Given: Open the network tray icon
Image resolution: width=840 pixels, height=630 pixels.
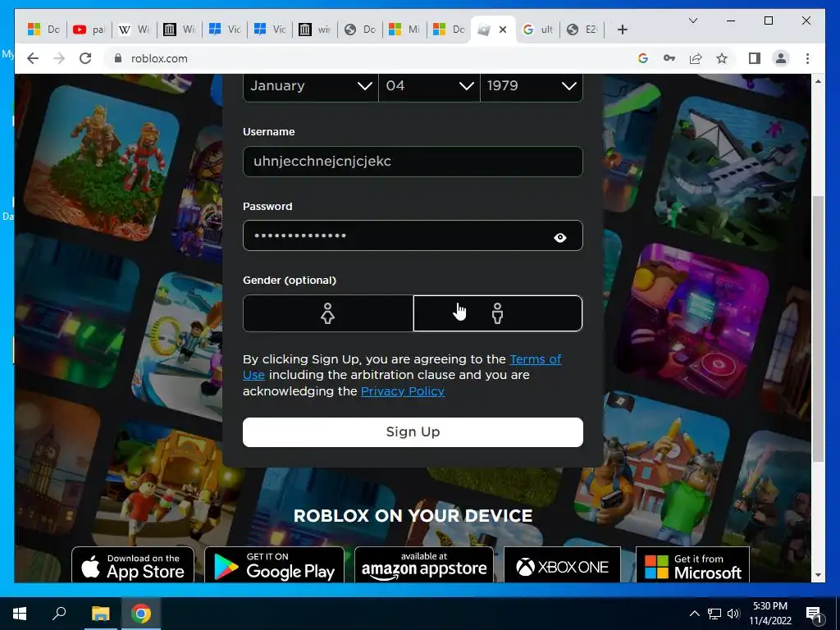Looking at the screenshot, I should click(x=714, y=614).
